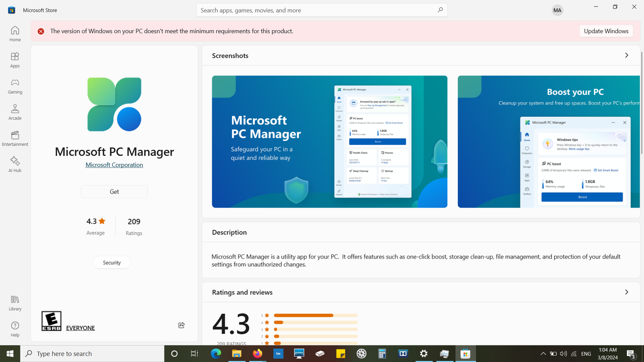Click the 3-star rating bar

[315, 329]
